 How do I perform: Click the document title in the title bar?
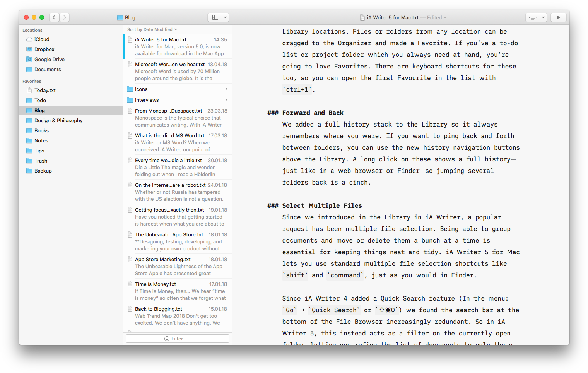click(393, 17)
